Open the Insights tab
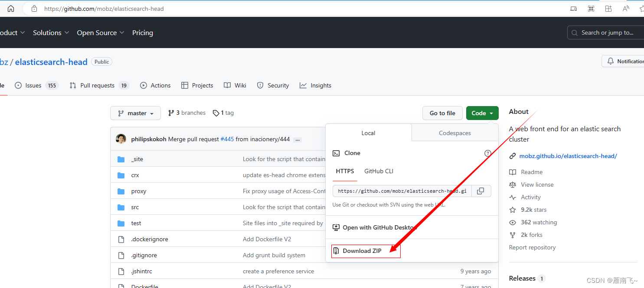644x288 pixels. point(315,85)
